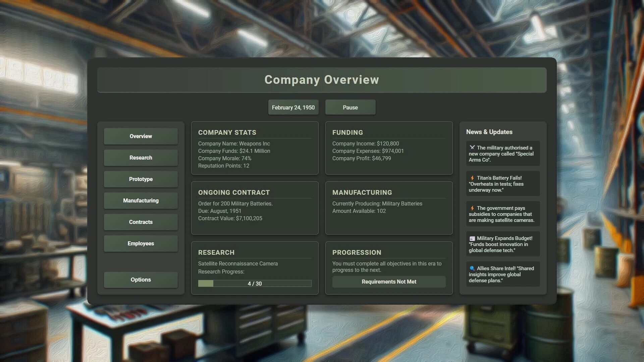Image resolution: width=644 pixels, height=362 pixels.
Task: Go to the Contracts screen
Action: coord(141,222)
